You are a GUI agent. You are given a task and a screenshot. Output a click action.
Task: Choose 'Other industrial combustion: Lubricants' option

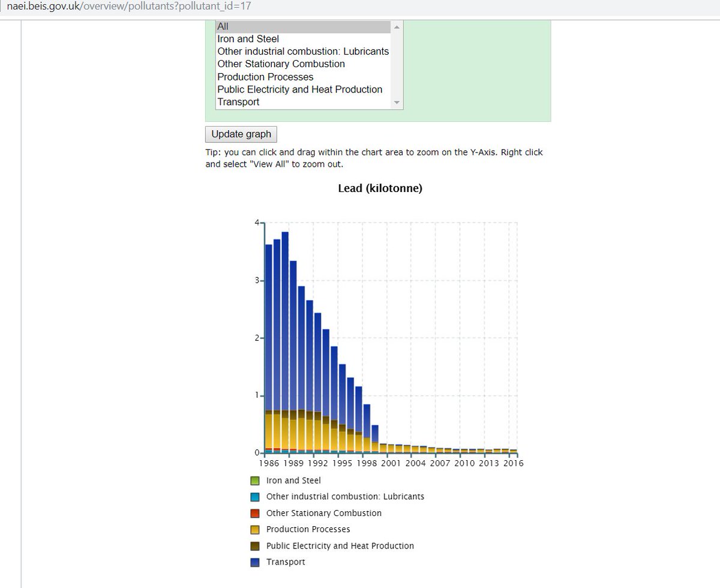point(303,52)
